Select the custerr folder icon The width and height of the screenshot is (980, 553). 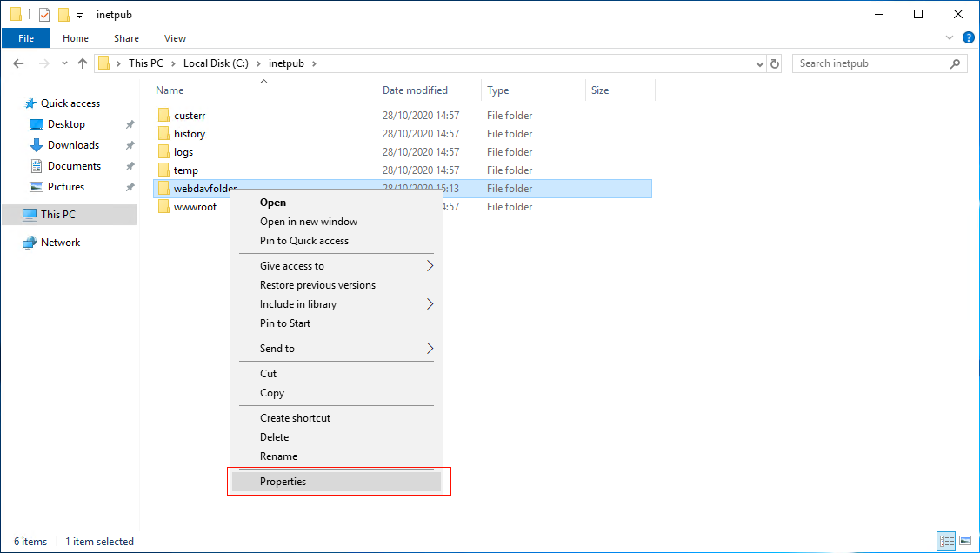click(163, 115)
